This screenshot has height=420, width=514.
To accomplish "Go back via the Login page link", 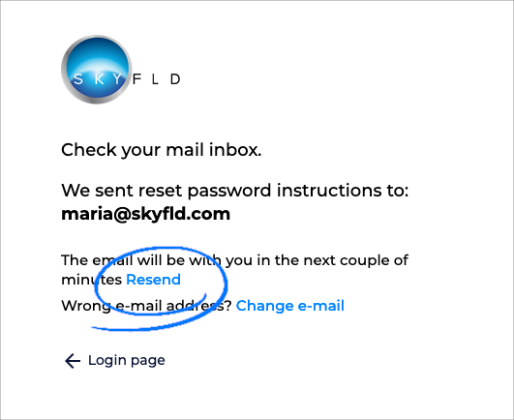I will coord(126,360).
